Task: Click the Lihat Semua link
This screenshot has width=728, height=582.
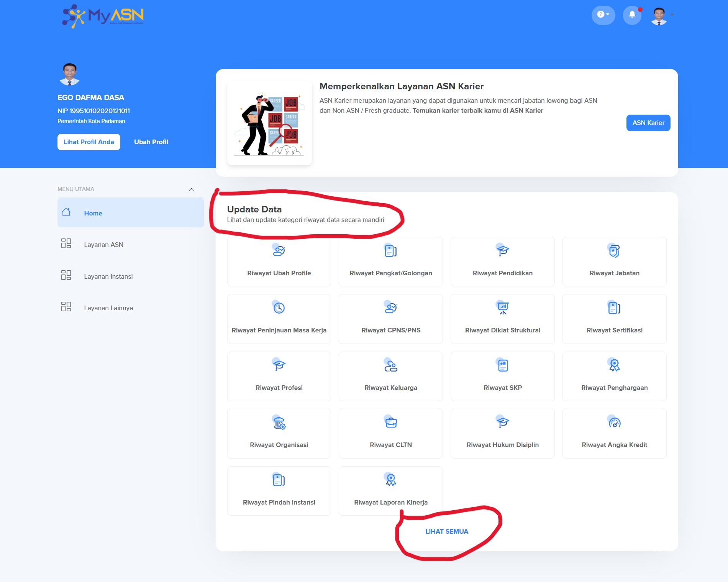Action: point(447,531)
